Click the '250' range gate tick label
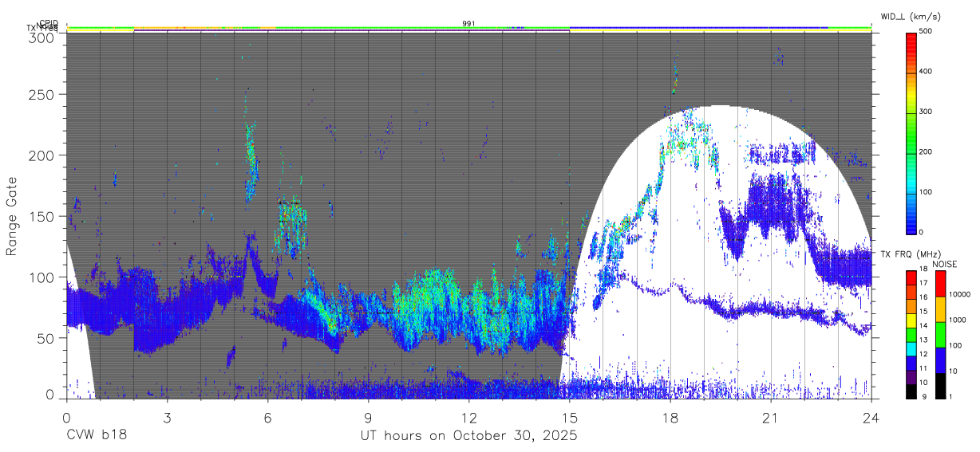The height and width of the screenshot is (452, 980). [x=41, y=94]
